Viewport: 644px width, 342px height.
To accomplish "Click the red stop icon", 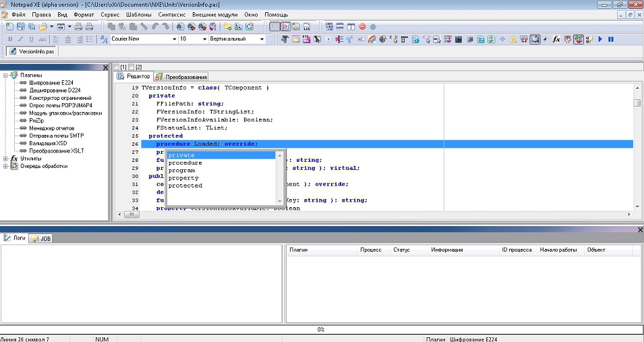I will 362,27.
